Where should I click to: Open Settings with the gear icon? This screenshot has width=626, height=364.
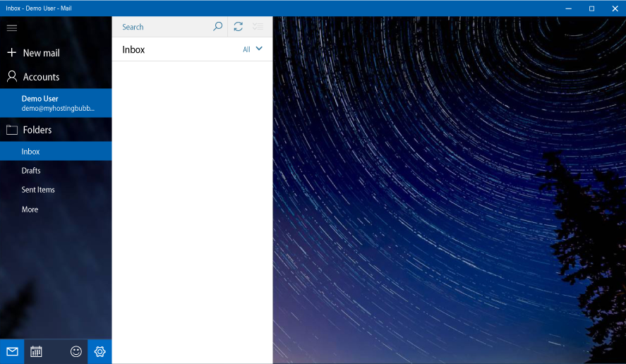[100, 351]
